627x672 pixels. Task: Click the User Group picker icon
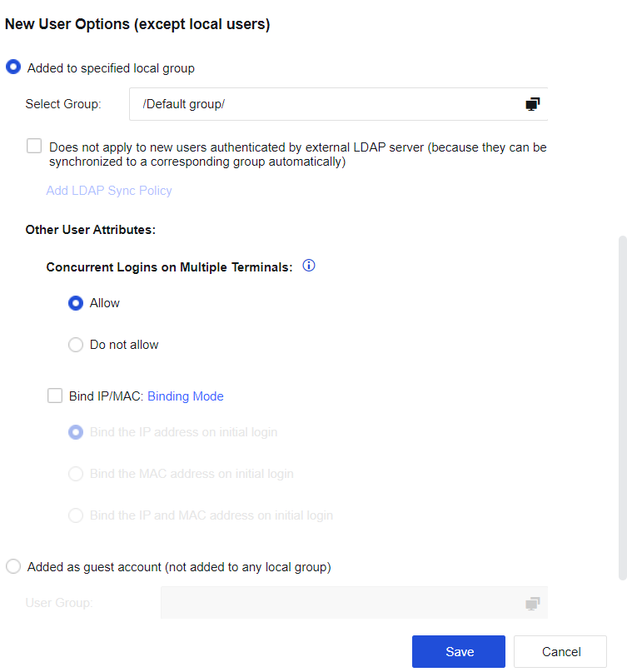coord(533,603)
